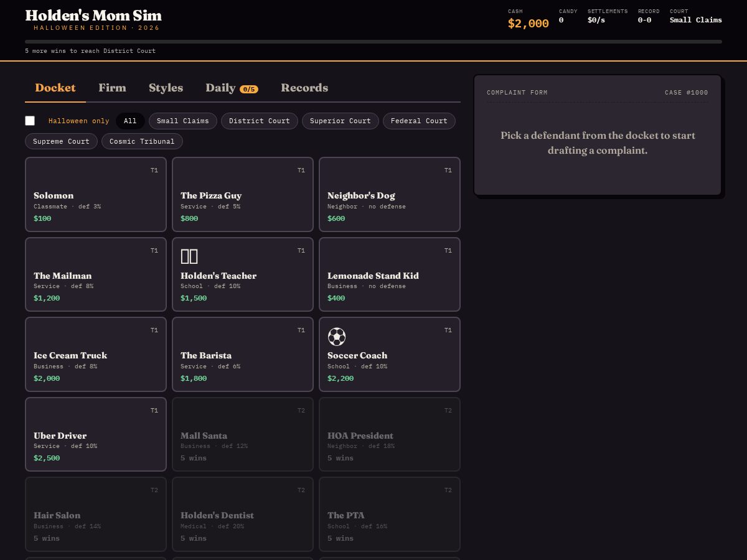The height and width of the screenshot is (560, 747).
Task: Filter by Federal Court
Action: click(x=419, y=121)
